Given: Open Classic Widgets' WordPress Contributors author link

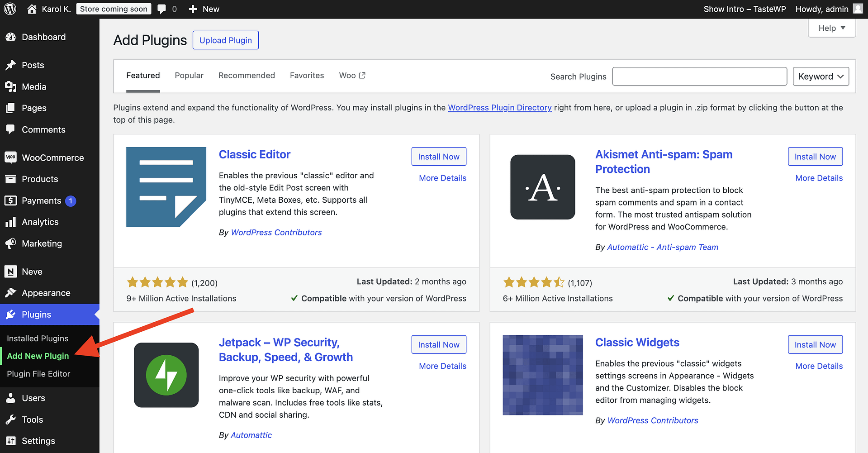Looking at the screenshot, I should point(653,420).
